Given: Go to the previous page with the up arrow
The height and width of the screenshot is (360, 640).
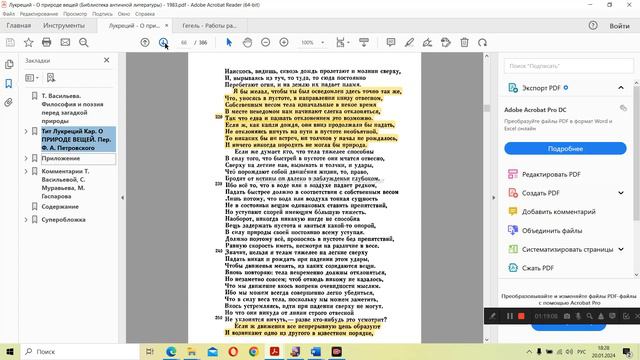Looking at the screenshot, I should [145, 42].
